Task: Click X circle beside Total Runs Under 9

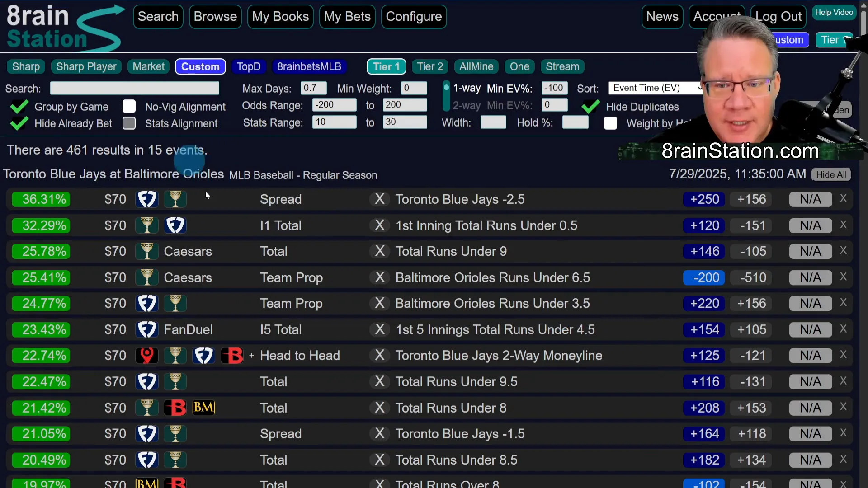Action: [380, 251]
